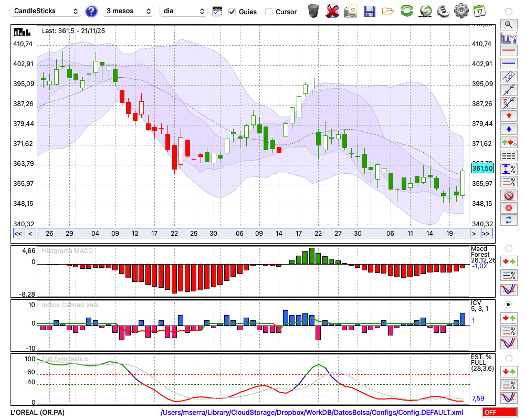This screenshot has width=525, height=420.
Task: Open the calendar date icon
Action: pyautogui.click(x=479, y=11)
